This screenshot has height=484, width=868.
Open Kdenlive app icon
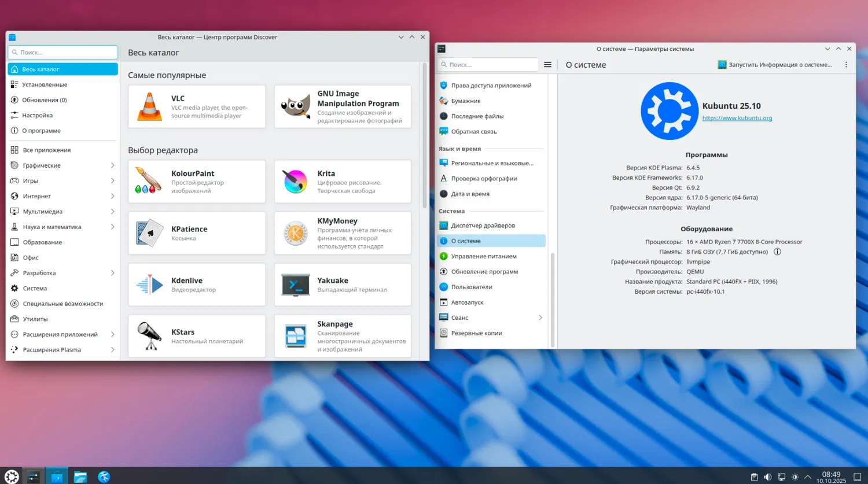click(x=149, y=285)
